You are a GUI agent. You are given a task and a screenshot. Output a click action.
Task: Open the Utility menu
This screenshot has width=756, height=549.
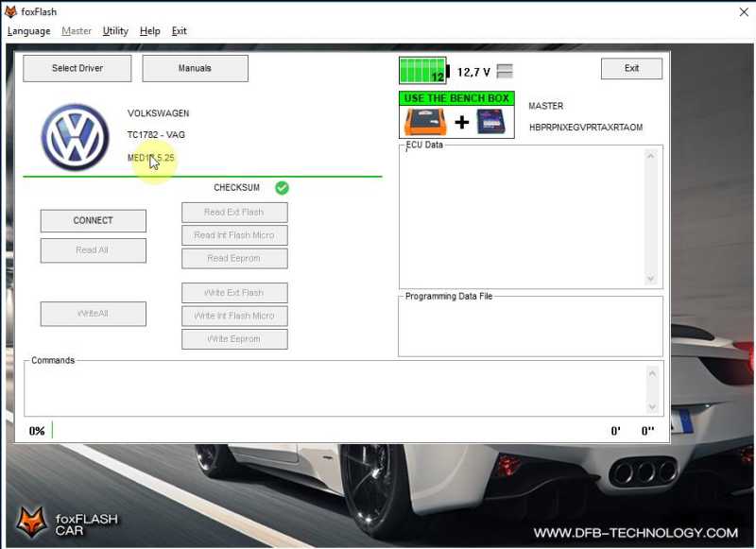[x=115, y=31]
